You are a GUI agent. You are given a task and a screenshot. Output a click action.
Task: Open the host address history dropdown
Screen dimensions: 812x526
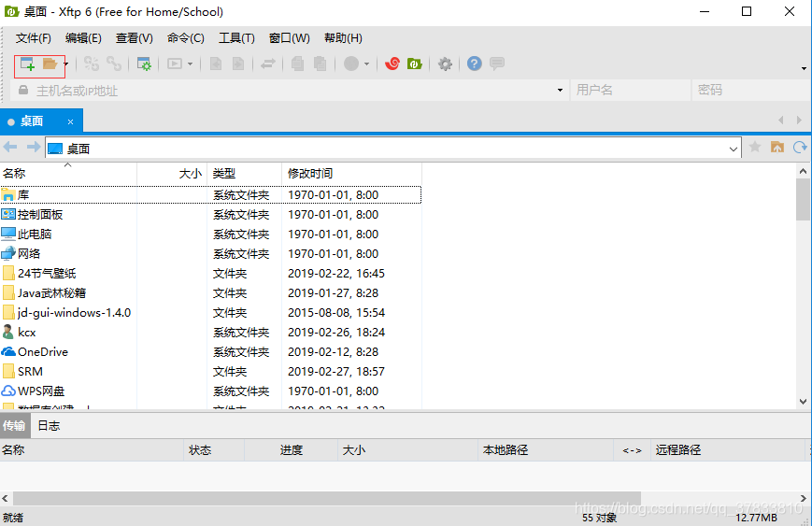(560, 90)
